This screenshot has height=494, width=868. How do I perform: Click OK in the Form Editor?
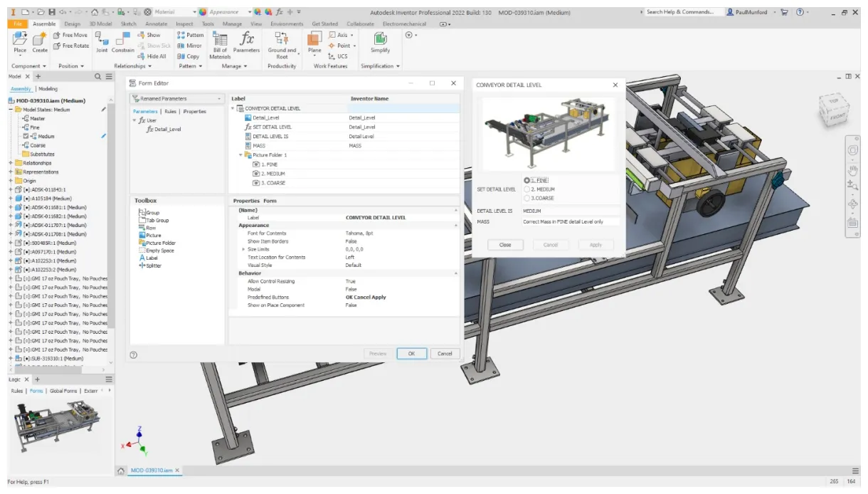[x=411, y=353]
